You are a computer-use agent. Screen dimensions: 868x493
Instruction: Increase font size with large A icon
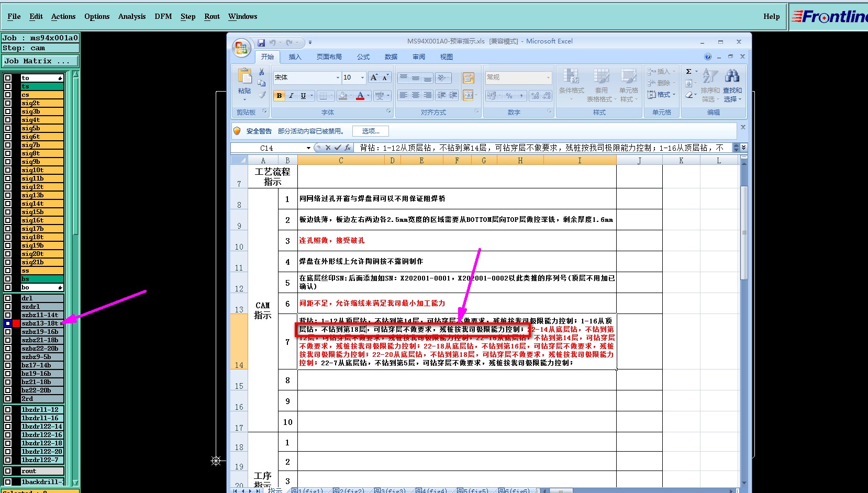pyautogui.click(x=374, y=77)
